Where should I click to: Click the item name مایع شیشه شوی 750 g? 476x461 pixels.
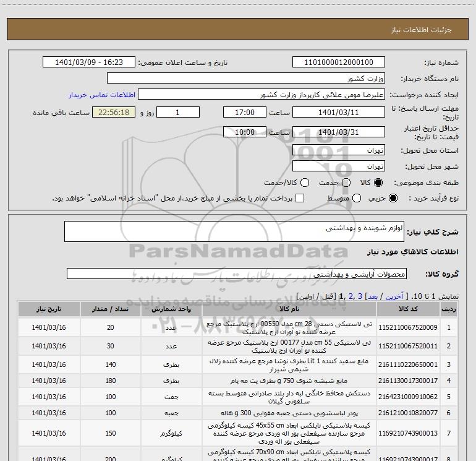coord(289,381)
